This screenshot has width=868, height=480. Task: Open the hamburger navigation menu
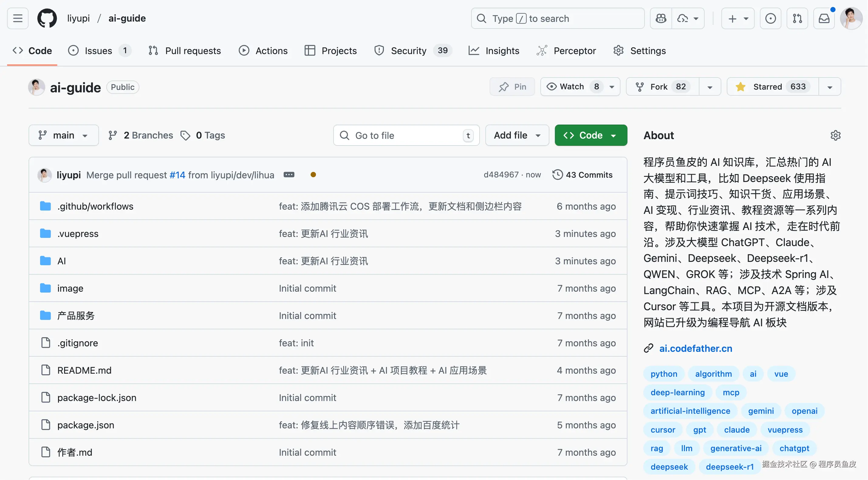tap(18, 18)
